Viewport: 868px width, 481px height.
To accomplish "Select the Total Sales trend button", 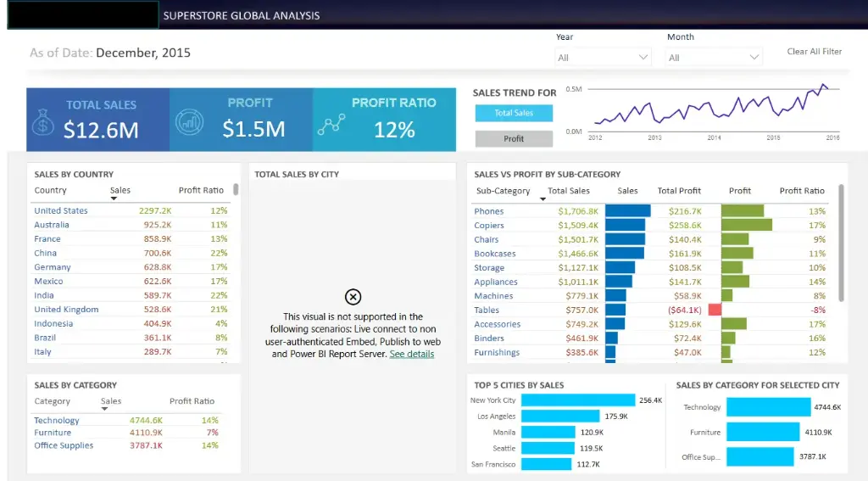I will click(x=514, y=113).
